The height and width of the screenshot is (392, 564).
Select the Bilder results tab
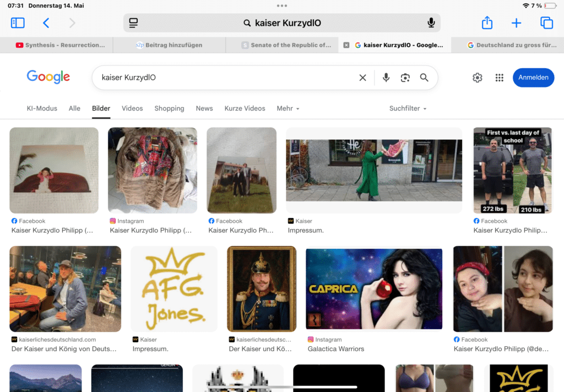(101, 108)
